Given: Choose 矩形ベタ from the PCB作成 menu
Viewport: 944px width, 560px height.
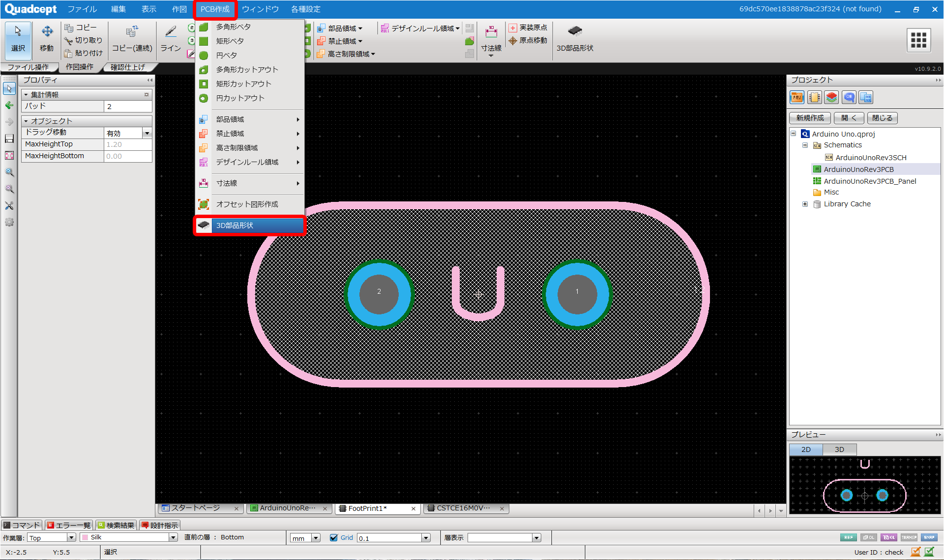Looking at the screenshot, I should click(x=230, y=41).
